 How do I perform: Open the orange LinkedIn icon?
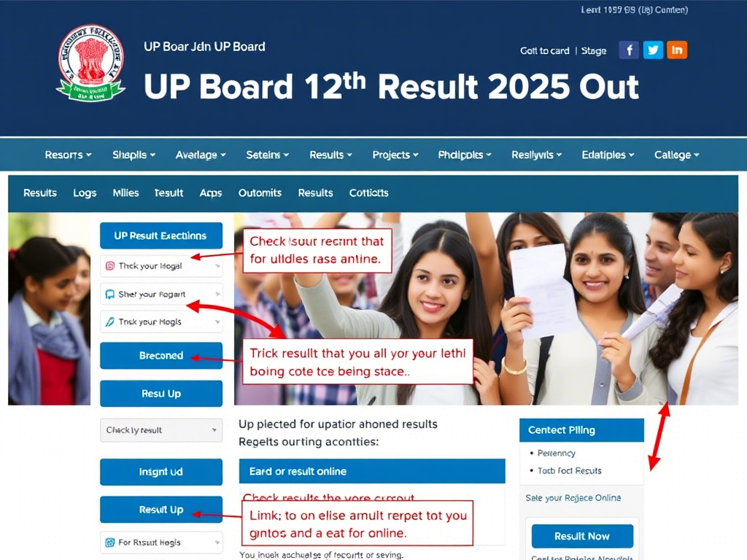[677, 50]
